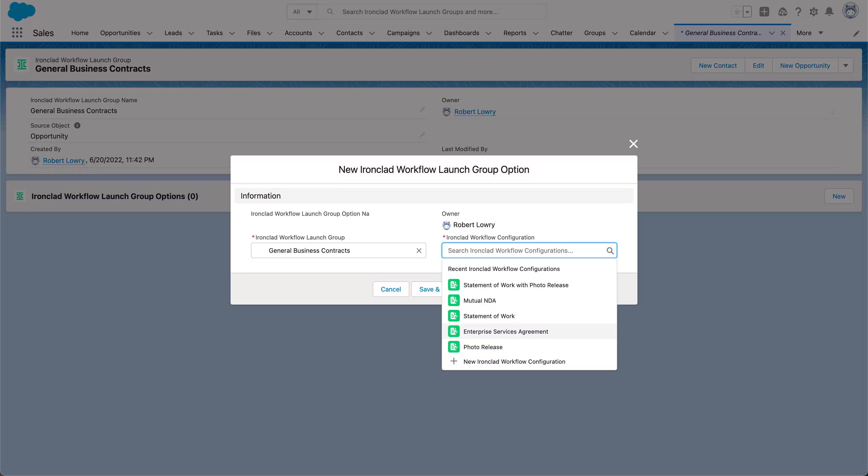Click the Ironclad Workflow Launch Group lookup field
868x476 pixels.
click(x=338, y=251)
